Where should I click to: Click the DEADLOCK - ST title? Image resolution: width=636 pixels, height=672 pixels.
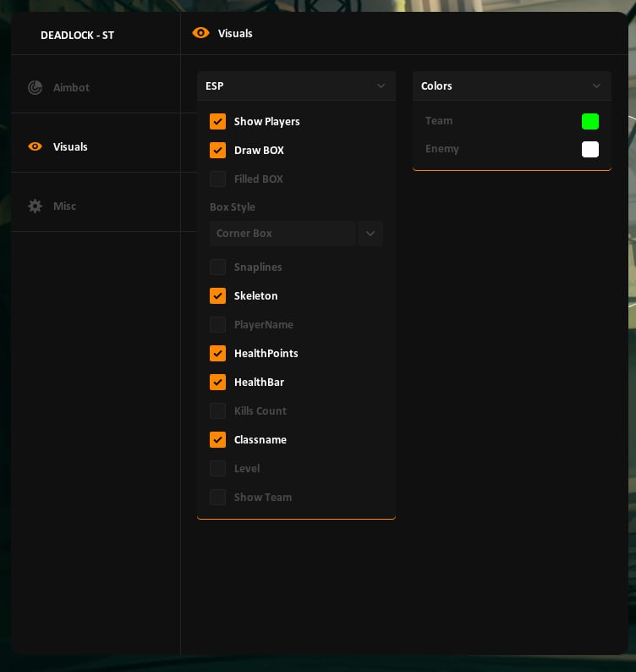(78, 36)
